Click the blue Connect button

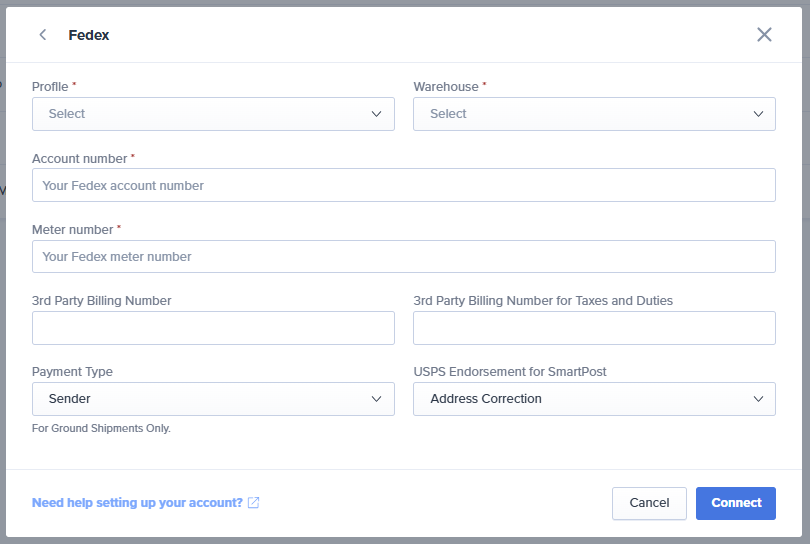[x=736, y=503]
